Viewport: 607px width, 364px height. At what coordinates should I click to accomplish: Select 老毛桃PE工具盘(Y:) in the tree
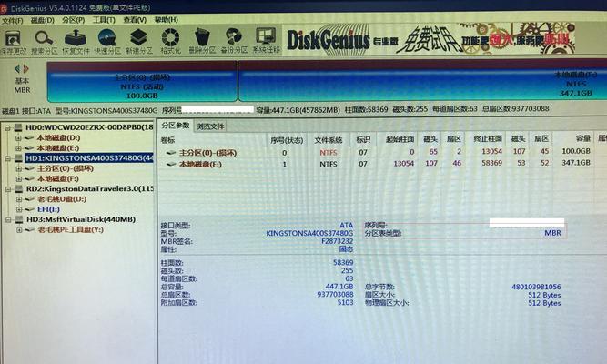point(70,229)
